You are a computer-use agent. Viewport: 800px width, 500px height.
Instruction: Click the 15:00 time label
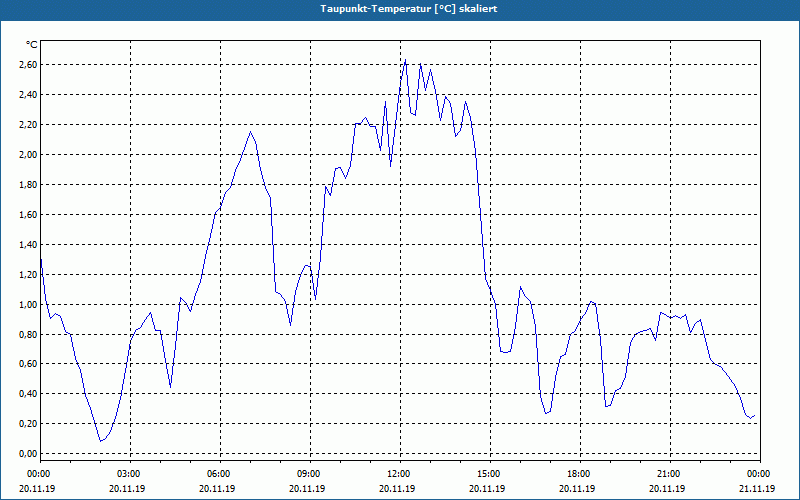point(490,474)
